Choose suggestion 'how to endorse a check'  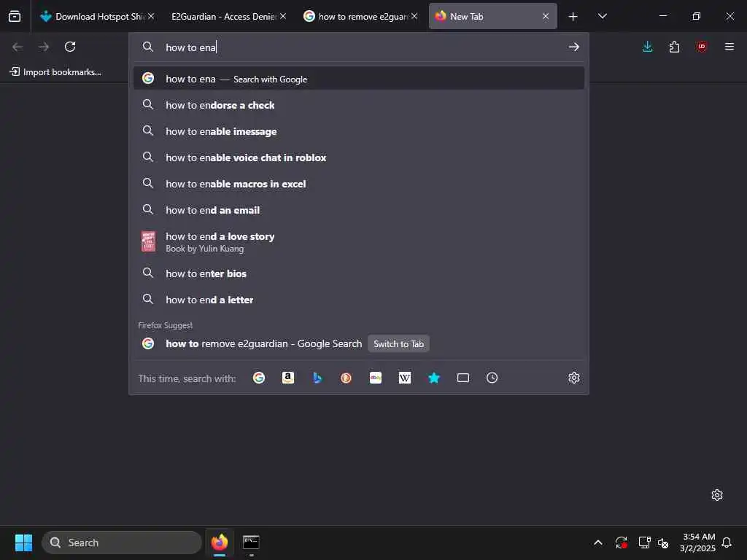(359, 105)
